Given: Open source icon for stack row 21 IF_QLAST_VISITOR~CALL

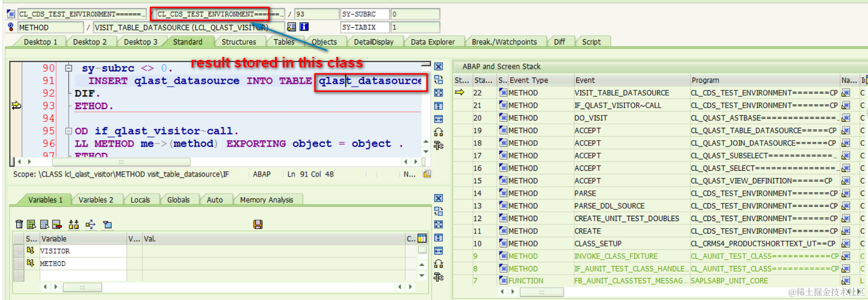Looking at the screenshot, I should click(x=846, y=105).
